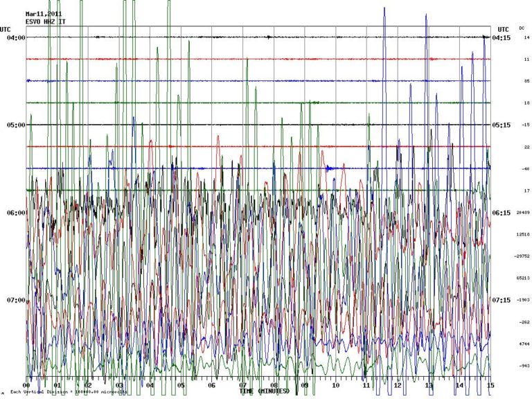Click the date label Mar11,2011
Image resolution: width=532 pixels, height=399 pixels.
click(x=44, y=14)
